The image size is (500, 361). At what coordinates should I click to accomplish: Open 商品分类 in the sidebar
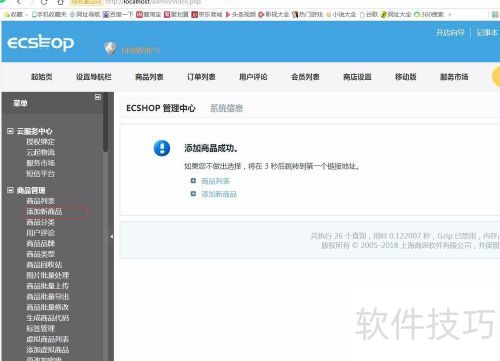40,222
